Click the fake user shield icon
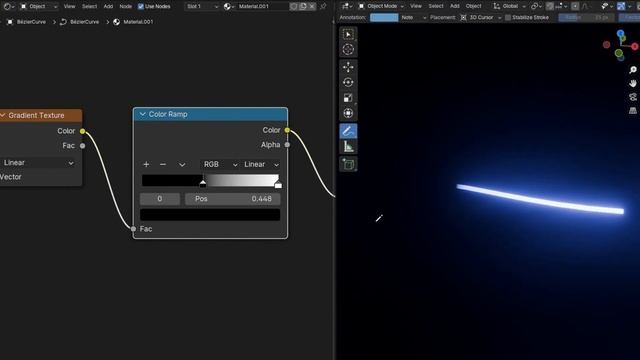640x360 pixels. (x=293, y=7)
